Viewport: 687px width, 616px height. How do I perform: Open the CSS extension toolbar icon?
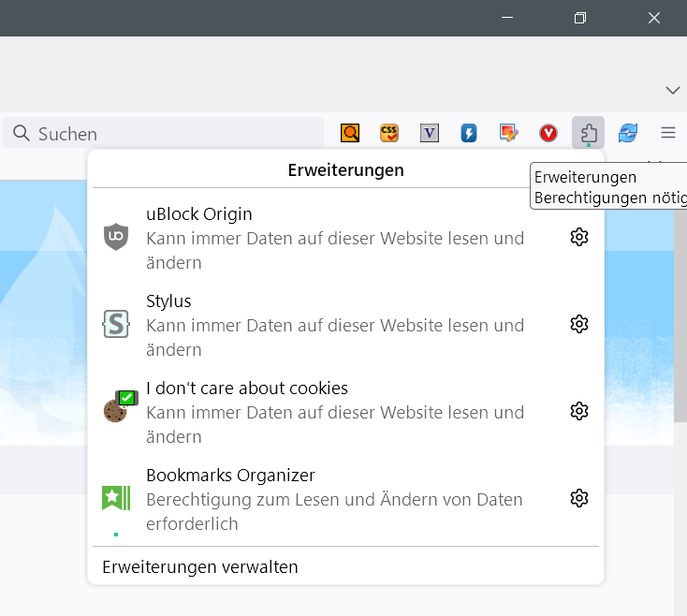389,133
